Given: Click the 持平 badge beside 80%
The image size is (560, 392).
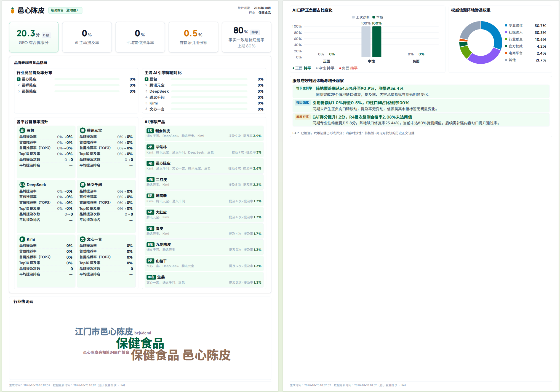Looking at the screenshot, I should pos(255,32).
